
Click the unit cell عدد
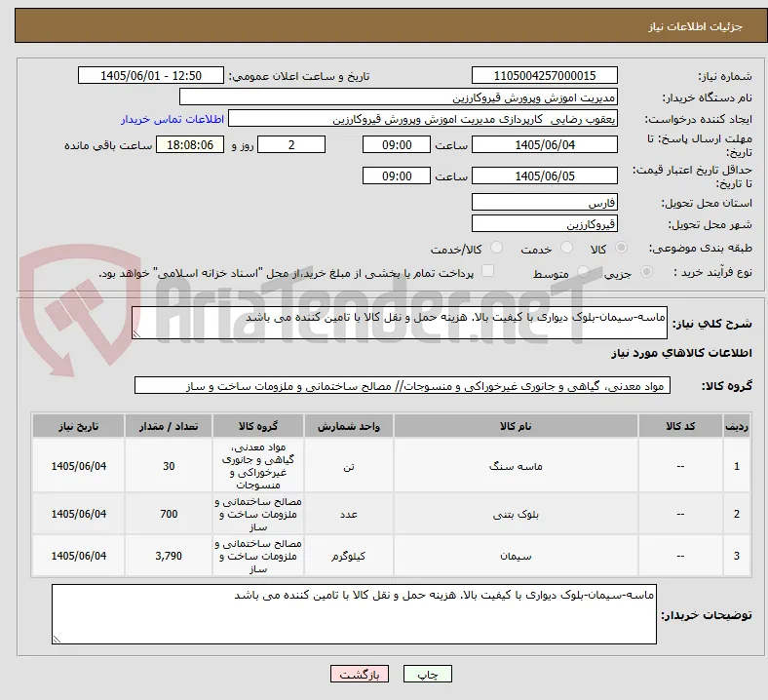coord(349,514)
